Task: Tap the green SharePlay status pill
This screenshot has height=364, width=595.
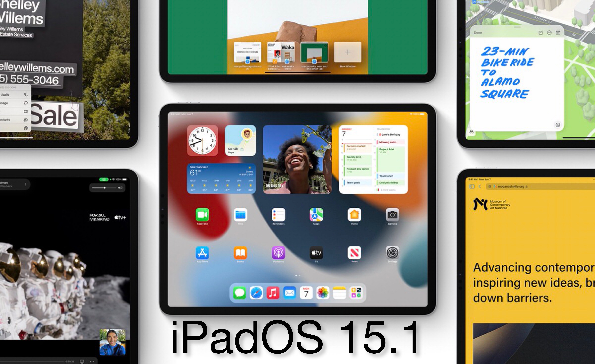Action: pos(104,180)
